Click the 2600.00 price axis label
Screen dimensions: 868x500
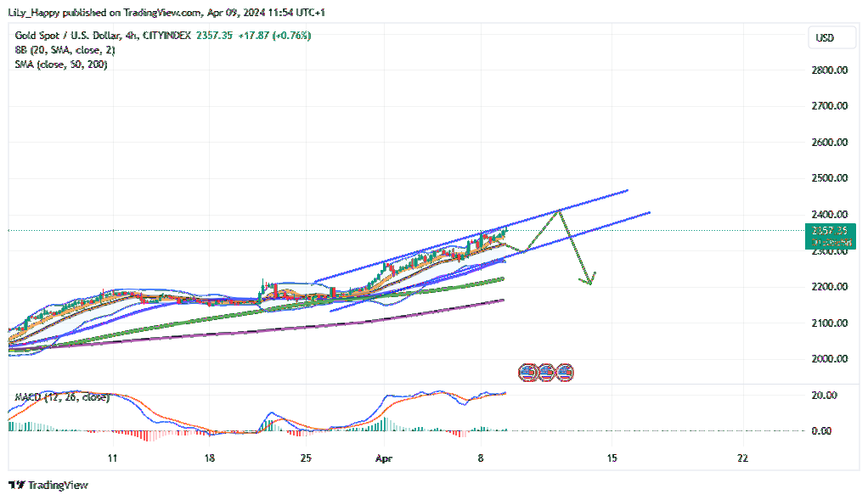[x=829, y=142]
